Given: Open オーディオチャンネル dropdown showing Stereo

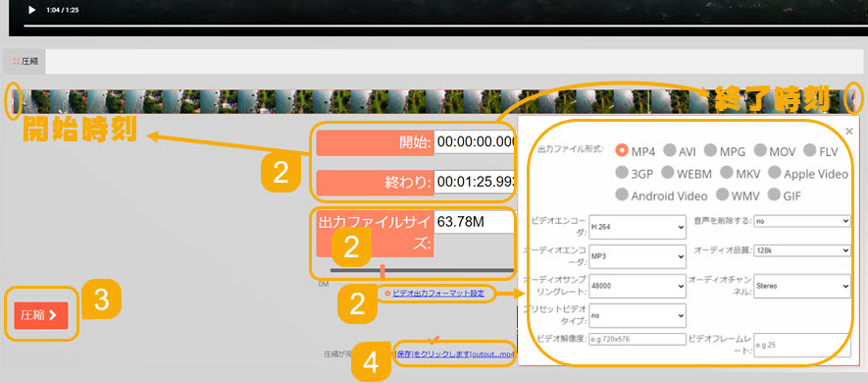Looking at the screenshot, I should point(802,286).
